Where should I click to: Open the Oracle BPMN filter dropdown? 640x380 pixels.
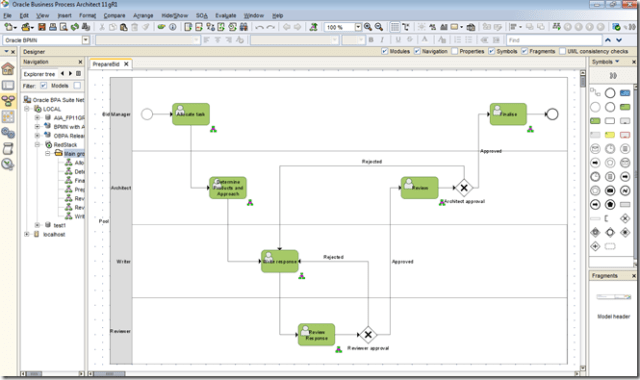point(86,40)
